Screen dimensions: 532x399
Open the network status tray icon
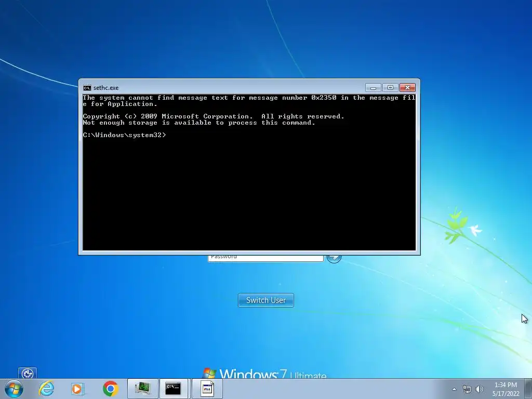pyautogui.click(x=467, y=389)
